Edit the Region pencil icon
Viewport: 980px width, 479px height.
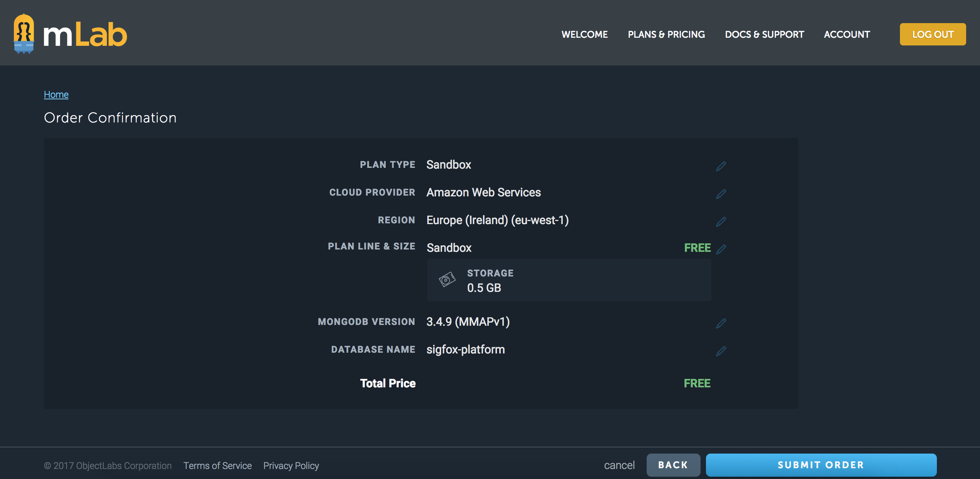[721, 221]
